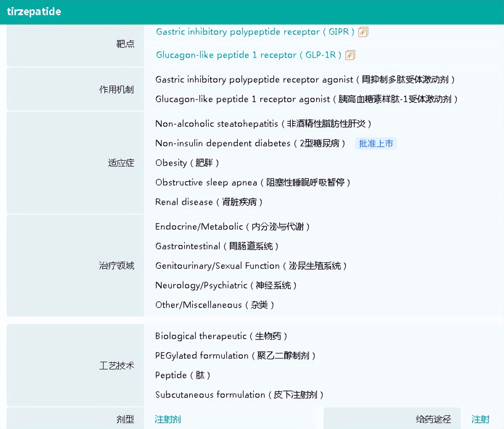Click the tirzepatide title header
504x429 pixels.
[34, 11]
